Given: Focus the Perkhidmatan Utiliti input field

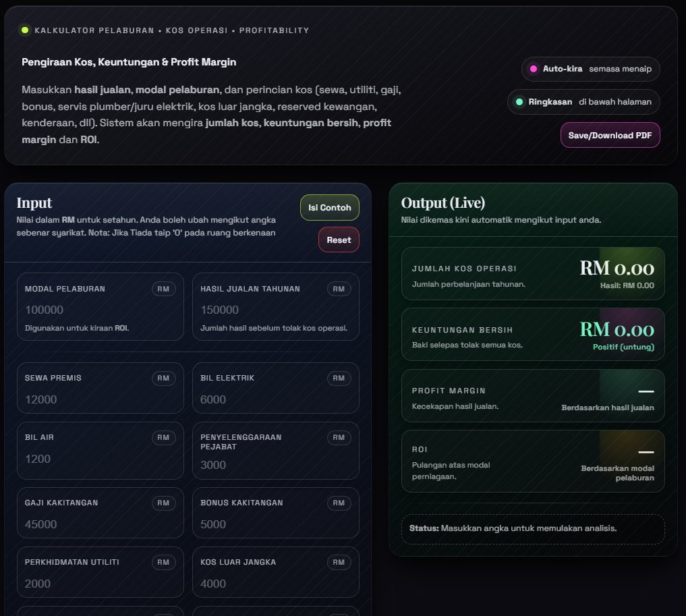Looking at the screenshot, I should (x=101, y=584).
